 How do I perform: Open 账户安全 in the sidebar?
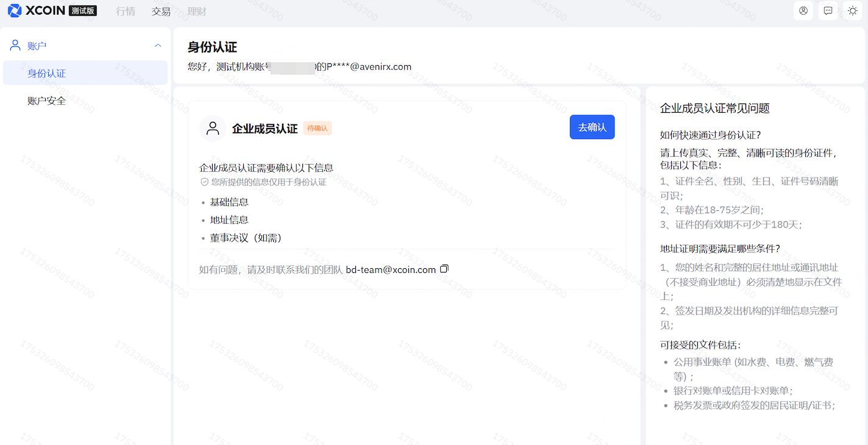(46, 101)
